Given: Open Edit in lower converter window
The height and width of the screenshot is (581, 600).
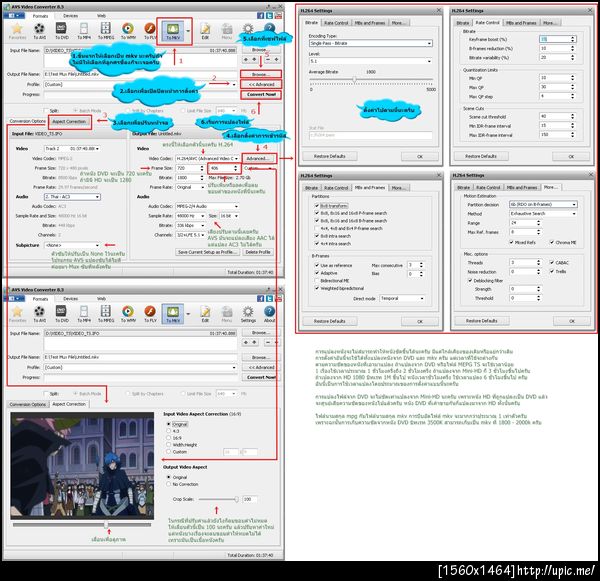Looking at the screenshot, I should click(x=205, y=314).
